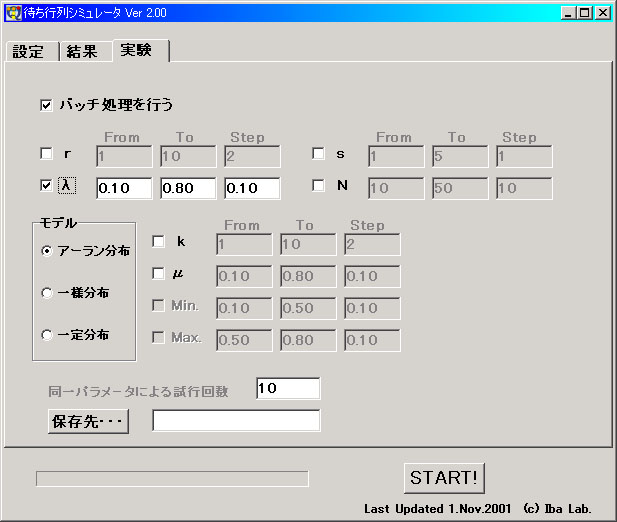Choose the 一様分布 model option
617x522 pixels.
(x=47, y=293)
